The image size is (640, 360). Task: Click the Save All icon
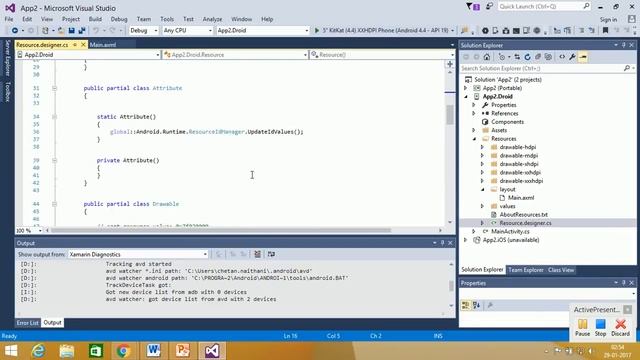coord(82,31)
